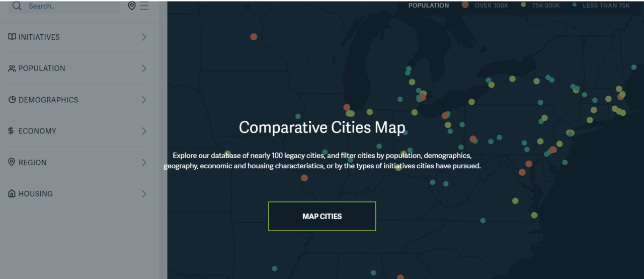644x279 pixels.
Task: Expand the Economy filter chevron
Action: (144, 131)
